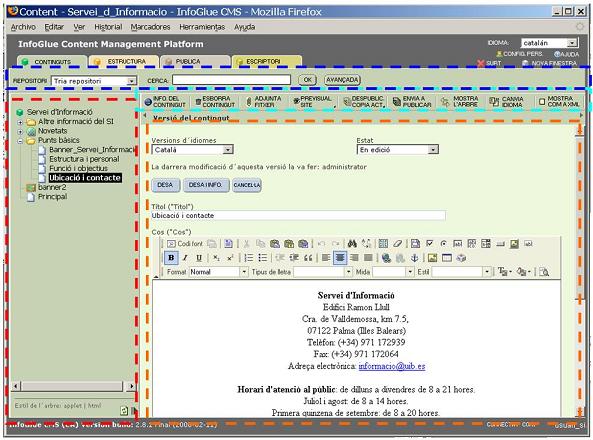
Task: Click the Cerca search input field
Action: click(231, 80)
